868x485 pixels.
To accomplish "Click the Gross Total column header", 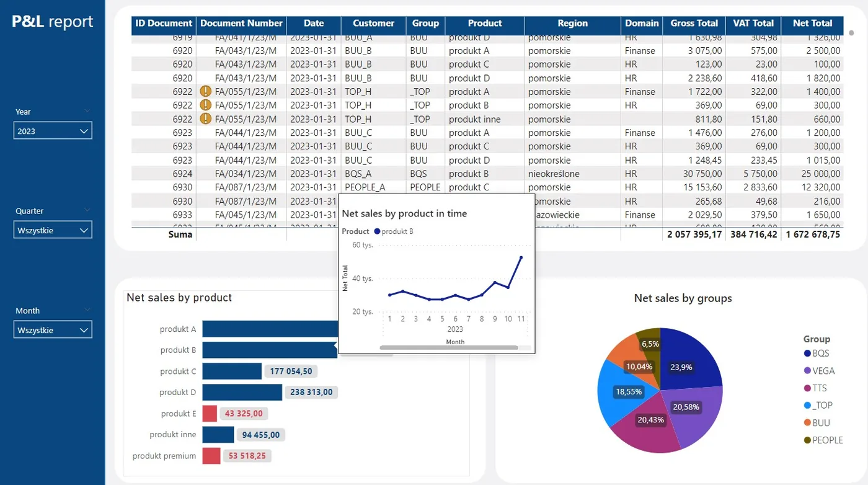I will tap(694, 24).
